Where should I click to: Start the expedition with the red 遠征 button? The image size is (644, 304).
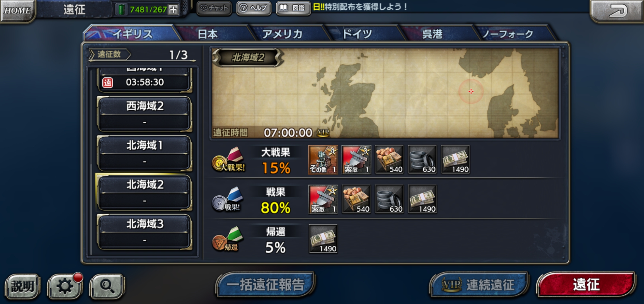pos(586,285)
